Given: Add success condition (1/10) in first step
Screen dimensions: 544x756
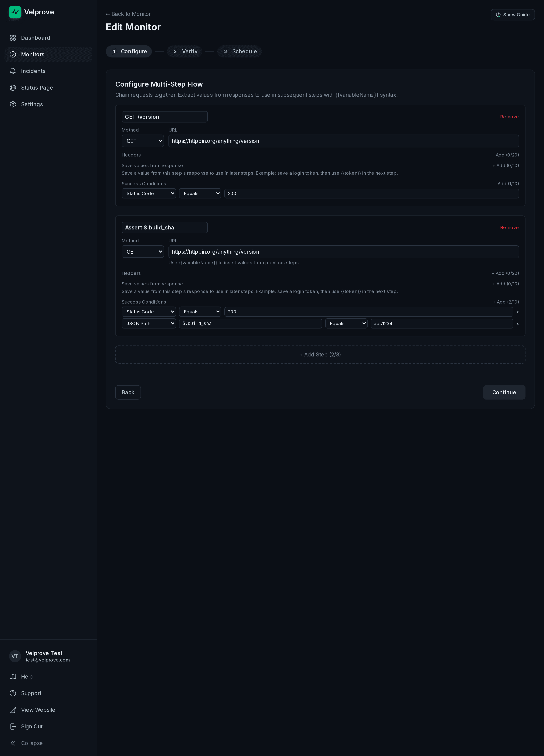Looking at the screenshot, I should [x=506, y=184].
